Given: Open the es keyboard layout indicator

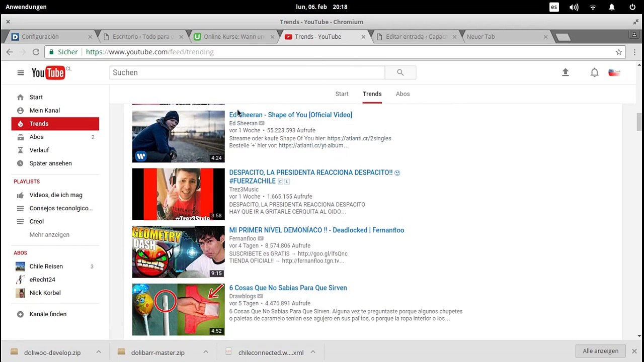Looking at the screenshot, I should click(554, 7).
